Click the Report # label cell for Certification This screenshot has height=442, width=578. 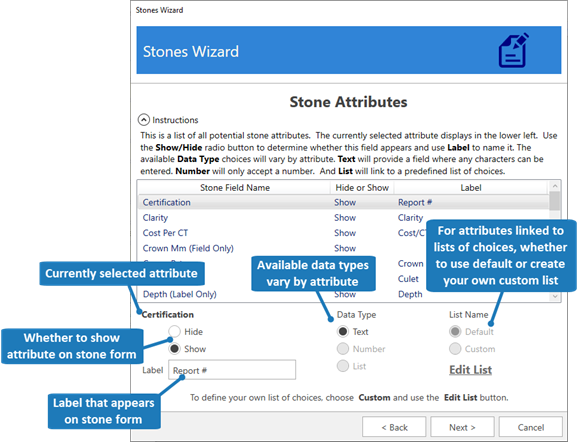click(415, 202)
